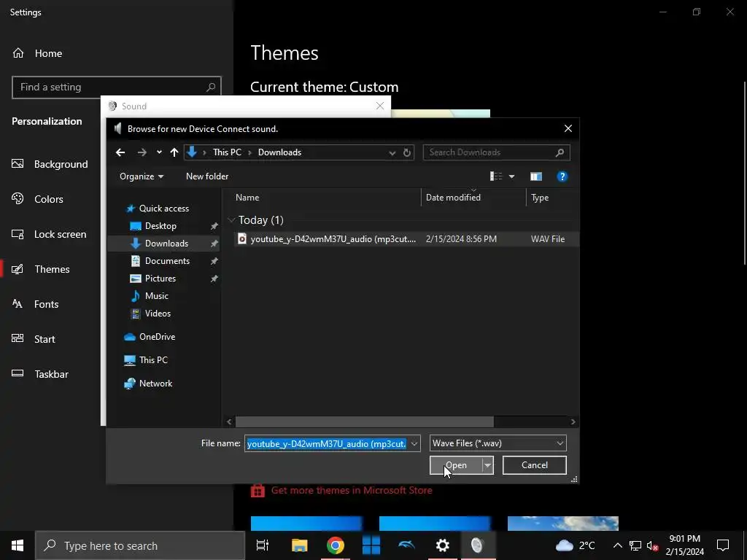Open Get more themes in Microsoft Store
Viewport: 747px width, 560px height.
click(352, 491)
